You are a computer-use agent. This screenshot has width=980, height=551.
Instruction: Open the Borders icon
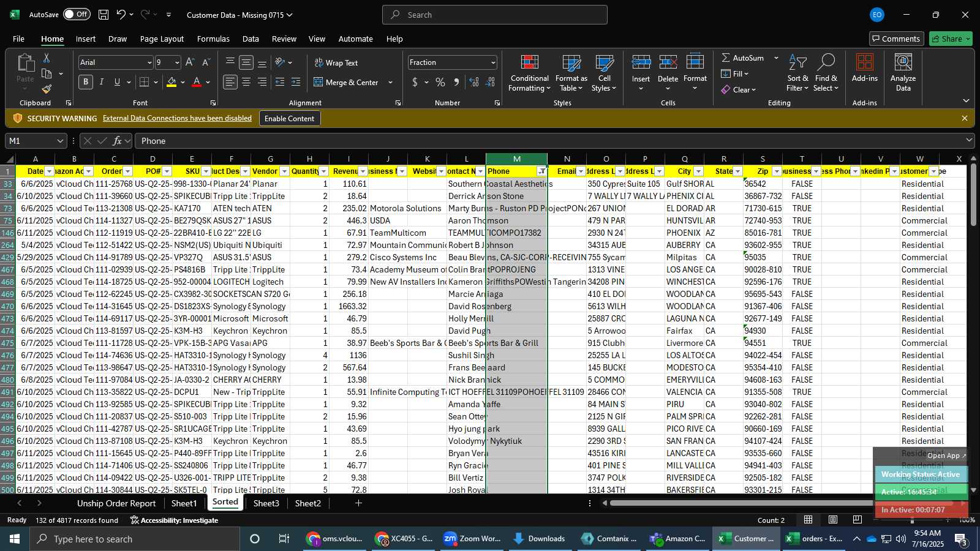tap(145, 82)
